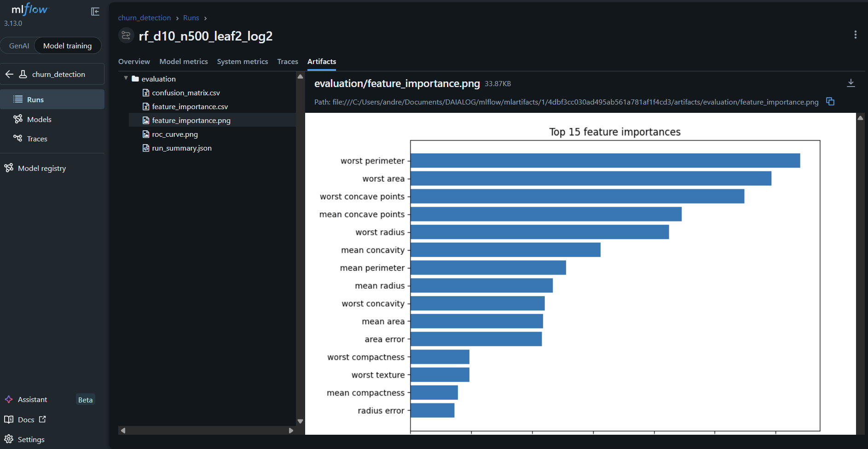Open the Assistant sparkle icon
Viewport: 868px width, 449px height.
(x=9, y=399)
